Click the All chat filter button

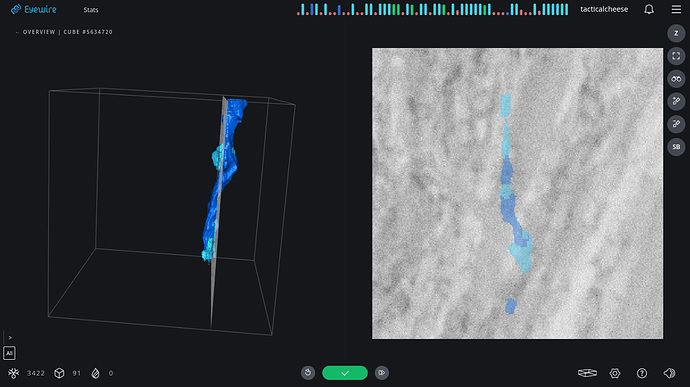[x=9, y=353]
